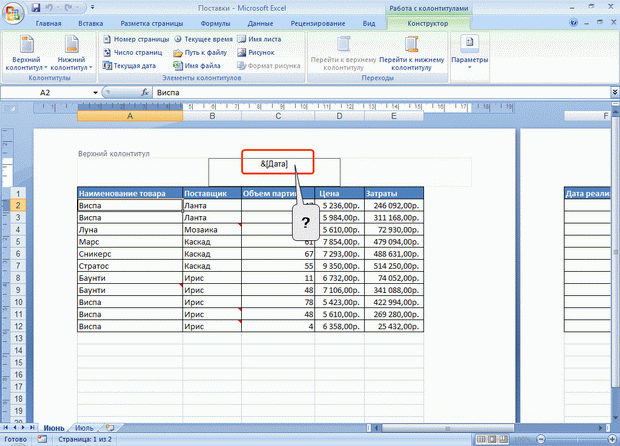The image size is (620, 446).
Task: Click the Name Box showing A2
Action: tap(45, 93)
